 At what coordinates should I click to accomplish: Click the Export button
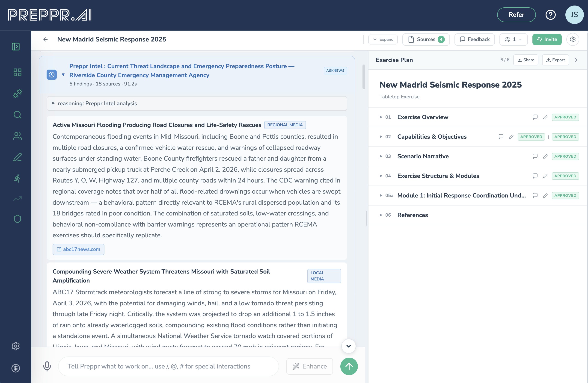click(x=555, y=60)
